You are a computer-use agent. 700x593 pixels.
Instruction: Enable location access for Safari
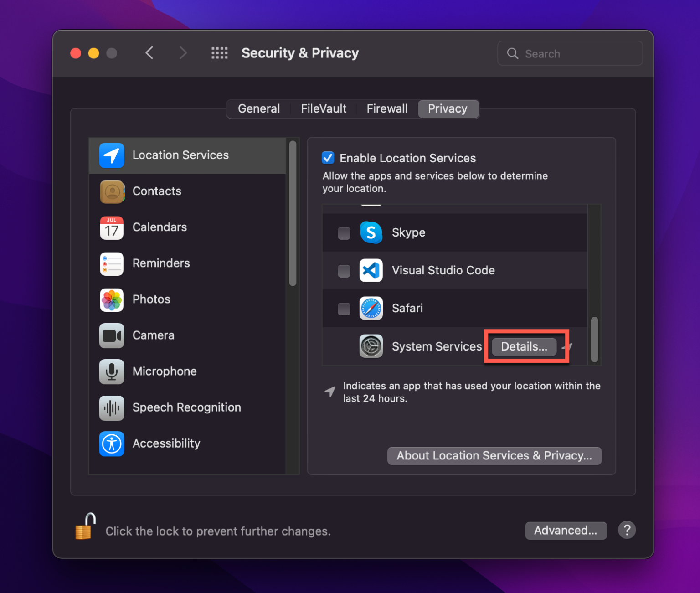click(x=344, y=309)
